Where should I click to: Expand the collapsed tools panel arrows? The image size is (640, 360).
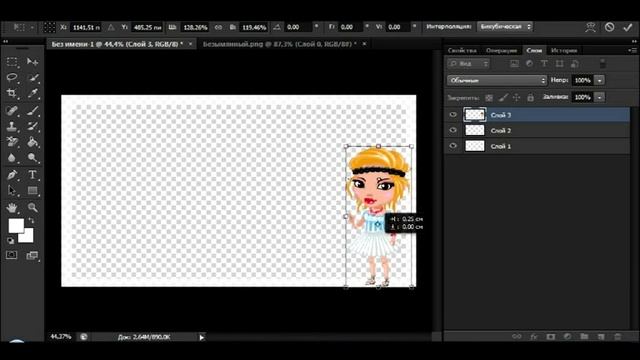point(5,41)
